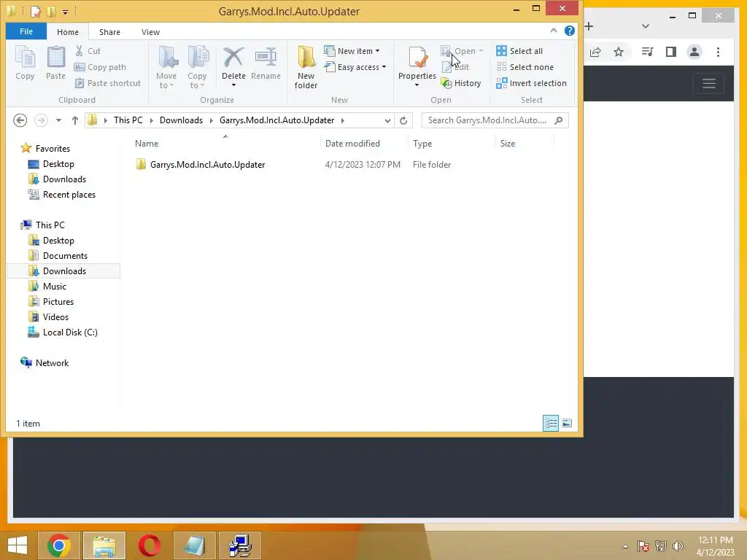
Task: Click the Open command in ribbon
Action: 462,50
